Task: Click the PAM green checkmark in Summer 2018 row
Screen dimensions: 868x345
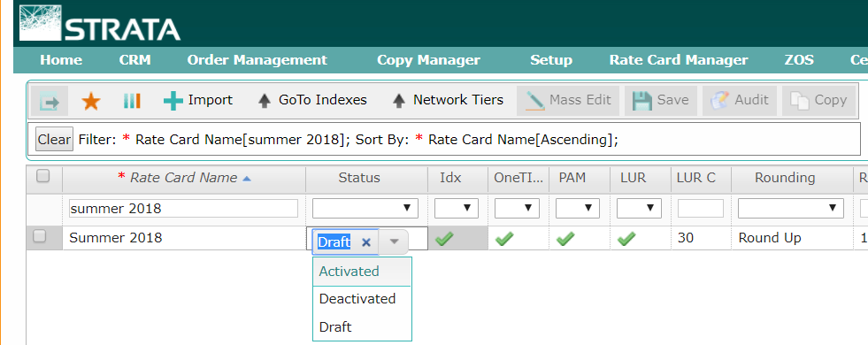Action: [x=565, y=239]
